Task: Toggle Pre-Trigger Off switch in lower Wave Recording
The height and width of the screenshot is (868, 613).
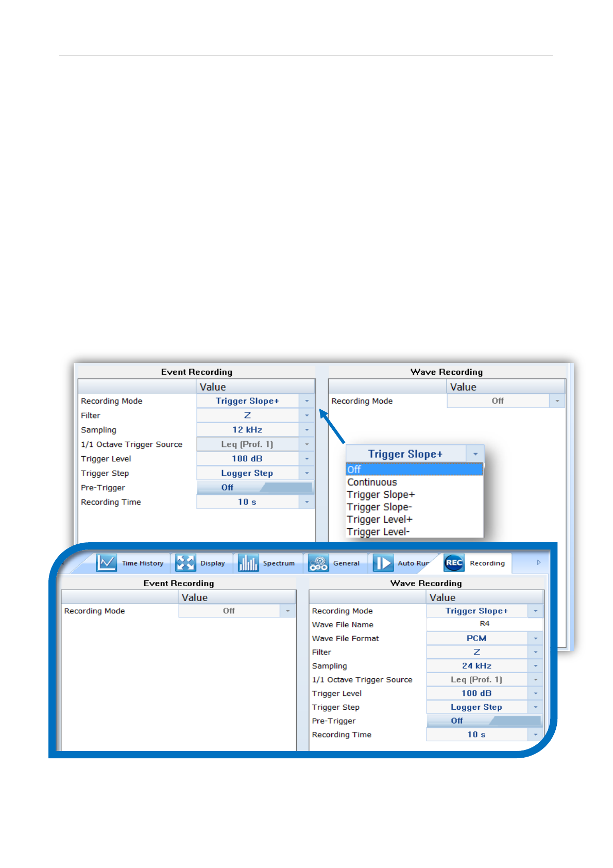Action: point(484,721)
